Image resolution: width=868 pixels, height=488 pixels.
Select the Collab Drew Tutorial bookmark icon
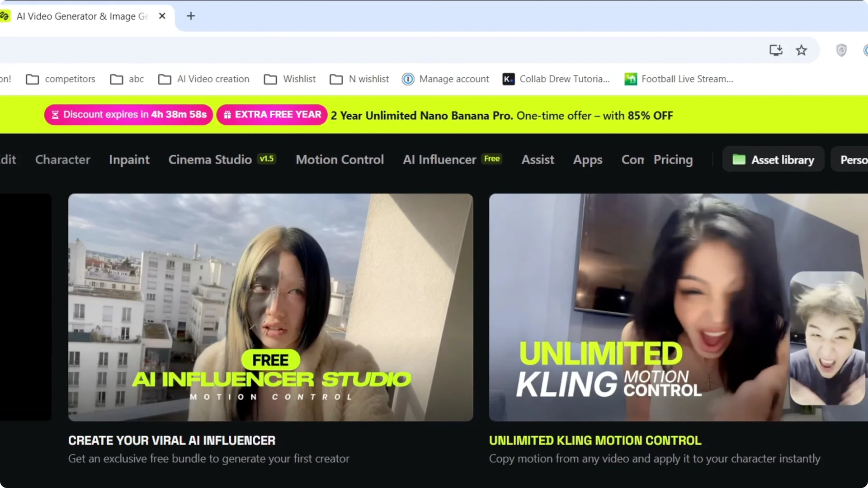(x=508, y=79)
